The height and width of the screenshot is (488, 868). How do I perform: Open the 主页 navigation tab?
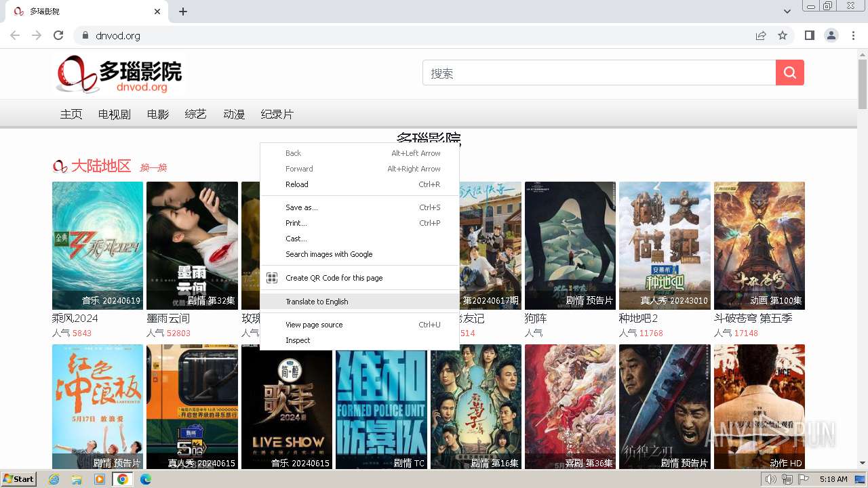click(x=71, y=114)
